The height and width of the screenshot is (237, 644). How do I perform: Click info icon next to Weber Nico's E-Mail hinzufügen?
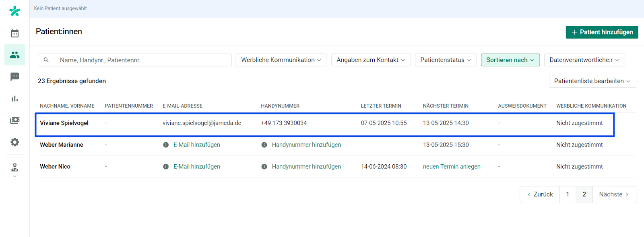(x=166, y=166)
